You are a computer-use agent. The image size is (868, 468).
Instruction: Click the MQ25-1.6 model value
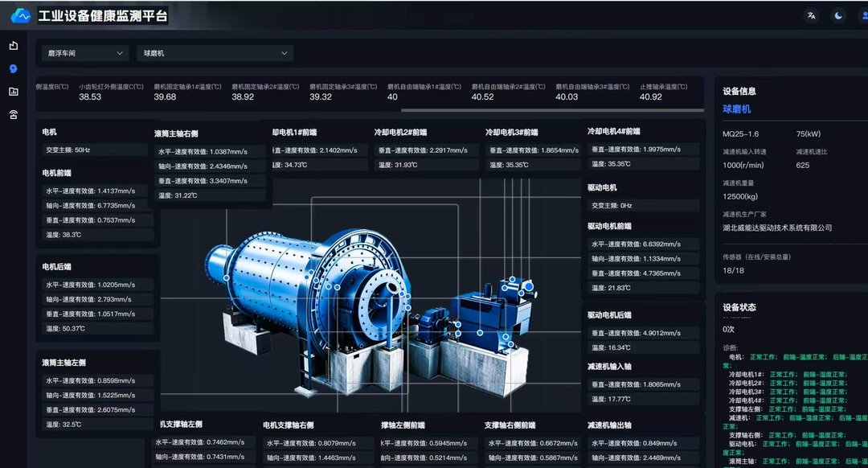(741, 134)
